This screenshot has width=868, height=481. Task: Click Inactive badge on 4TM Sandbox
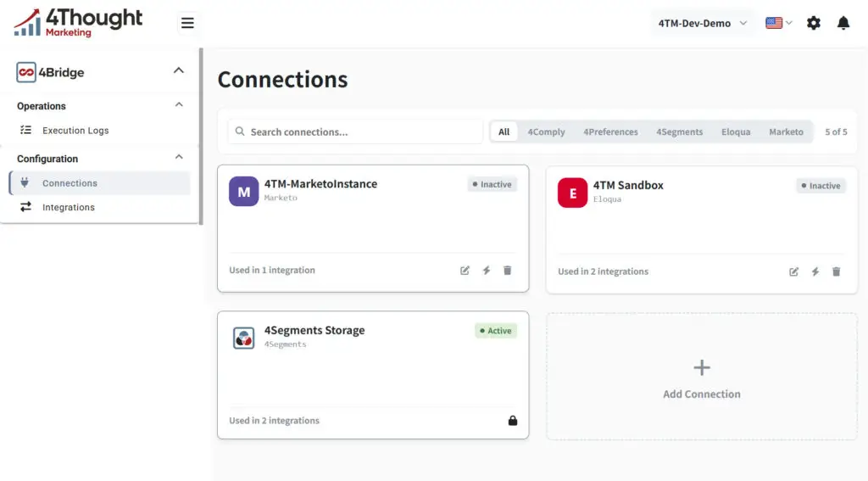(821, 186)
